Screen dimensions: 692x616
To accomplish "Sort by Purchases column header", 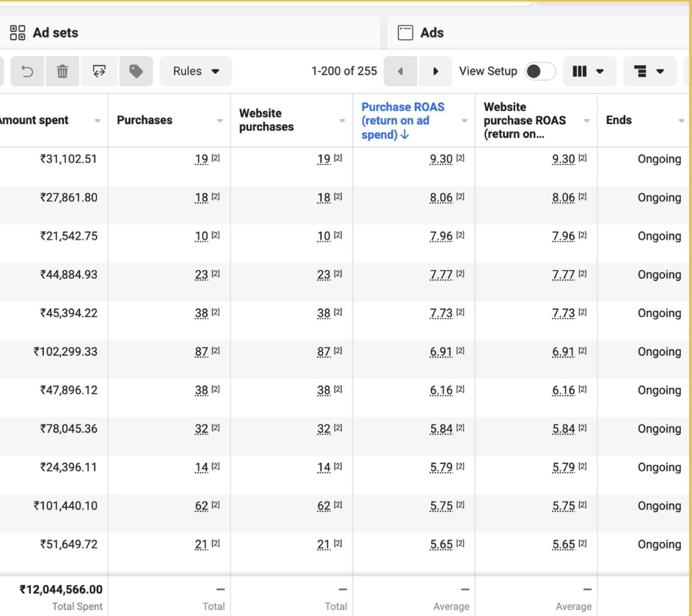I will tap(144, 120).
